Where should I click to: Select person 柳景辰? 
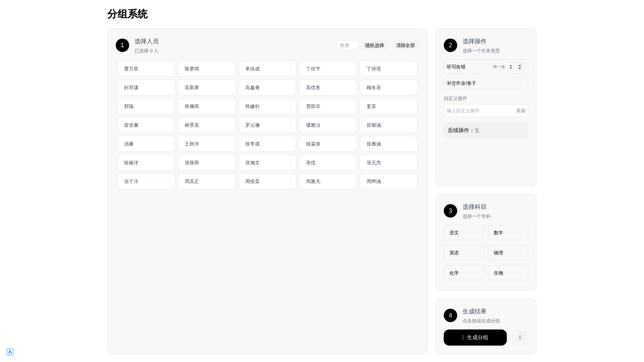point(207,125)
